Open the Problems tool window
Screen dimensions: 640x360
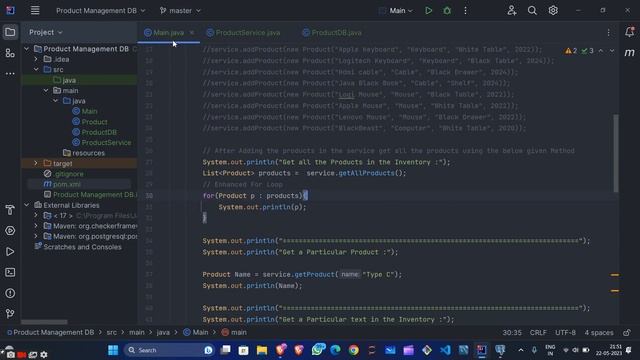pyautogui.click(x=10, y=293)
